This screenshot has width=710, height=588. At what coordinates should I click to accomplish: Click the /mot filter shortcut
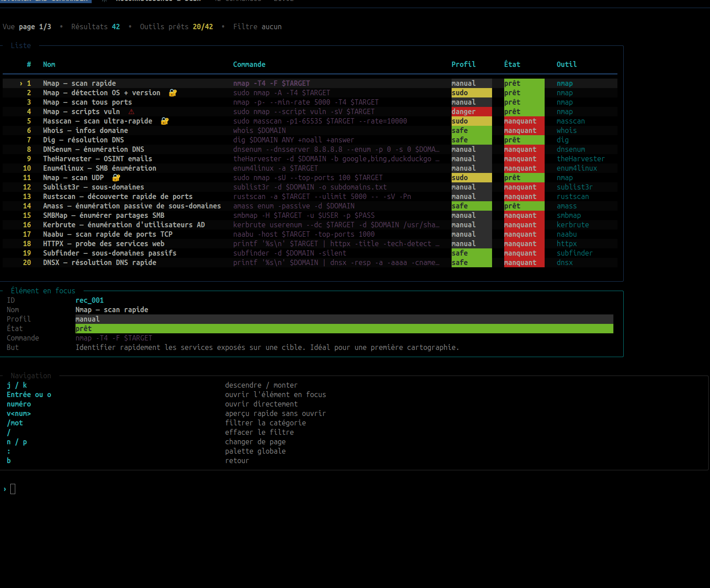pos(14,423)
